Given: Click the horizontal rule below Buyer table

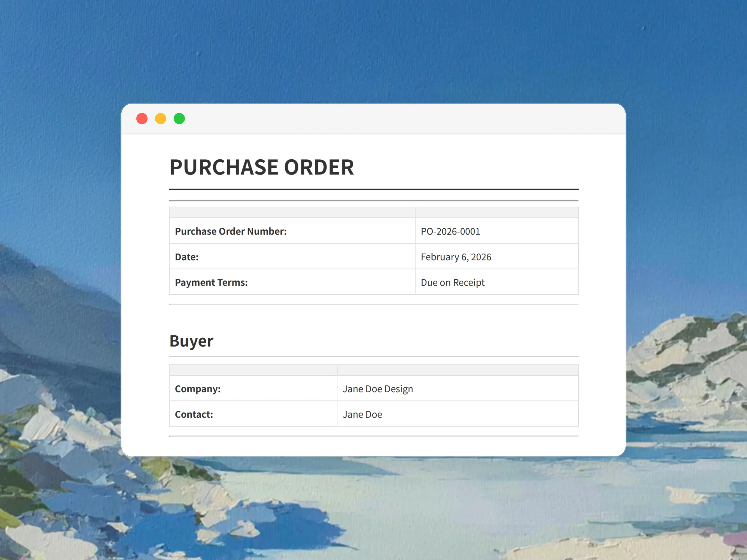Looking at the screenshot, I should tap(374, 436).
